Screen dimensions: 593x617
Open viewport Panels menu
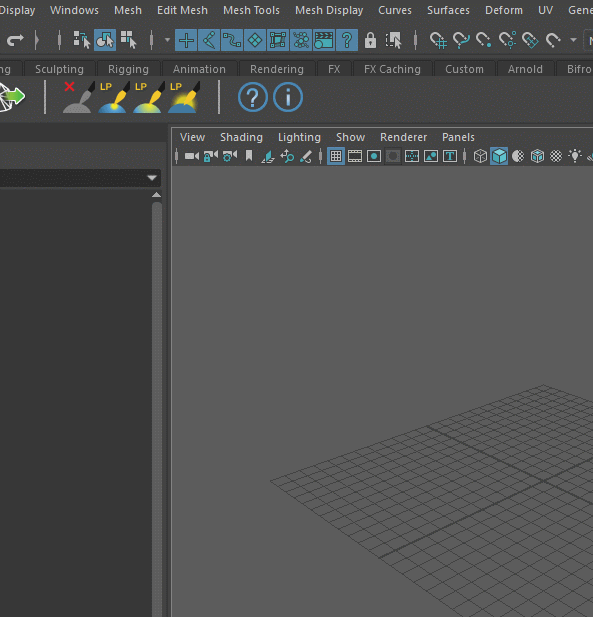click(x=458, y=137)
